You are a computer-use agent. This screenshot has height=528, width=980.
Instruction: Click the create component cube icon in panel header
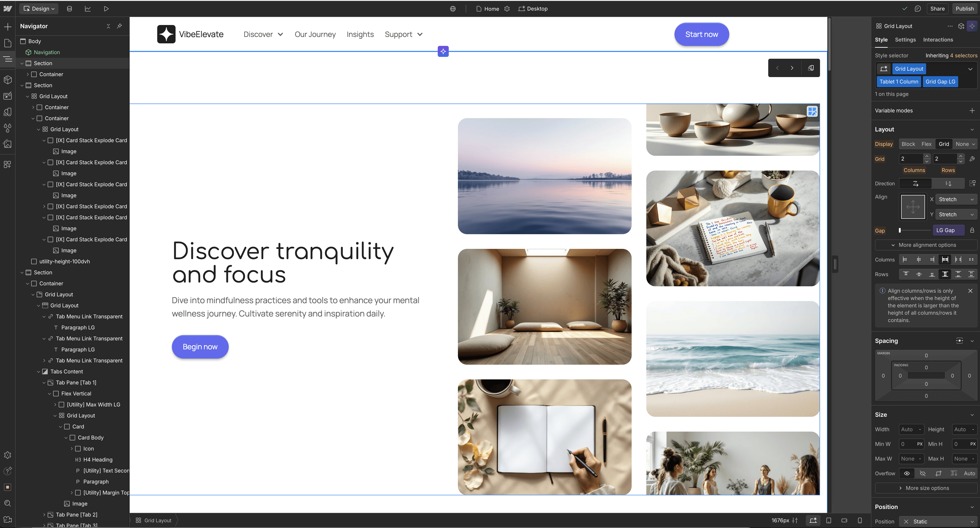tap(961, 26)
